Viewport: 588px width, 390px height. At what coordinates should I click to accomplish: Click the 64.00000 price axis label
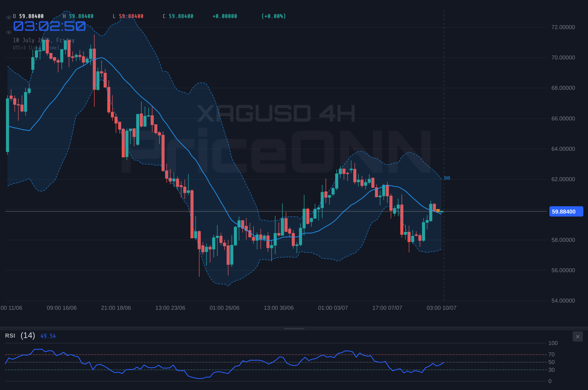coord(563,149)
